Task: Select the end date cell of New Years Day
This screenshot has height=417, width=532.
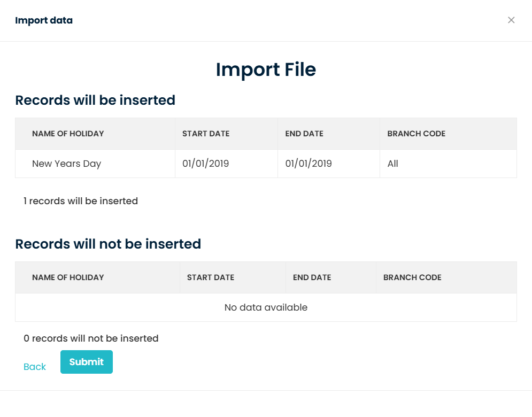Action: 309,164
